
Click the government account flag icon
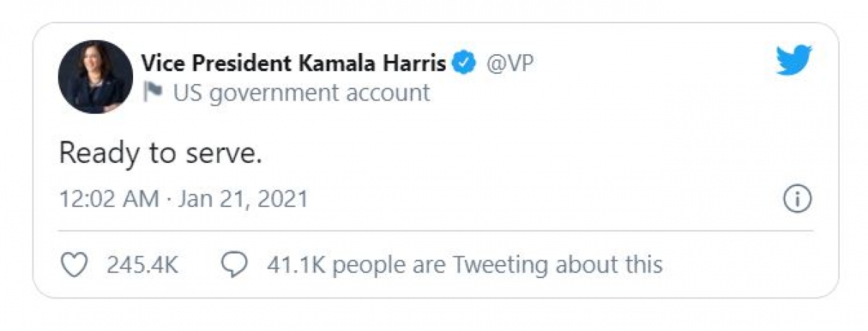tap(153, 92)
